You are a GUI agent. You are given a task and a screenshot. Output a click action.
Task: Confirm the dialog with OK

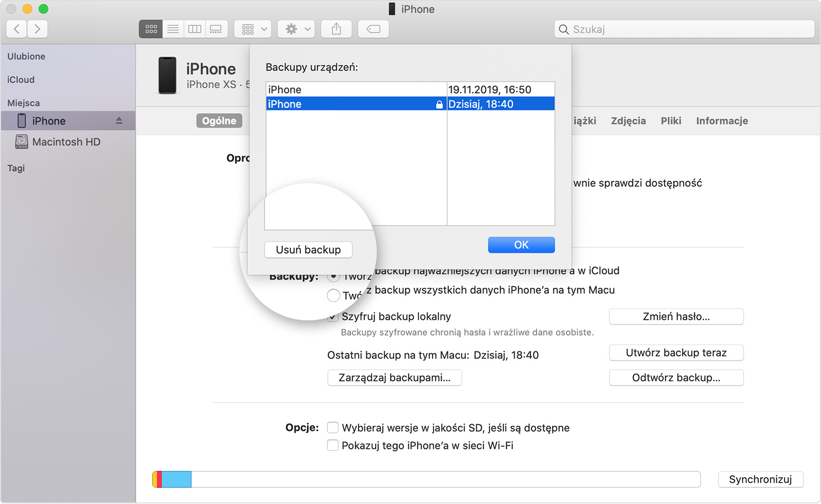(521, 245)
